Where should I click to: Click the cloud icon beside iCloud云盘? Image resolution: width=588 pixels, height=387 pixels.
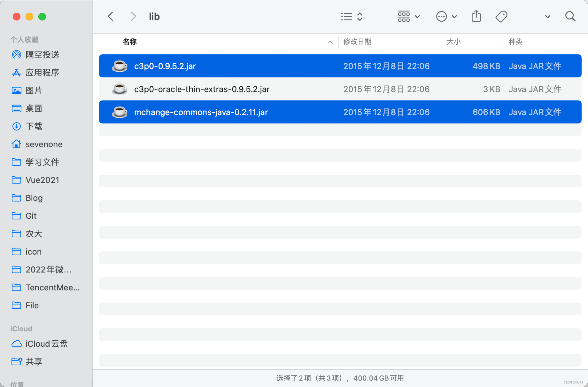tap(17, 344)
